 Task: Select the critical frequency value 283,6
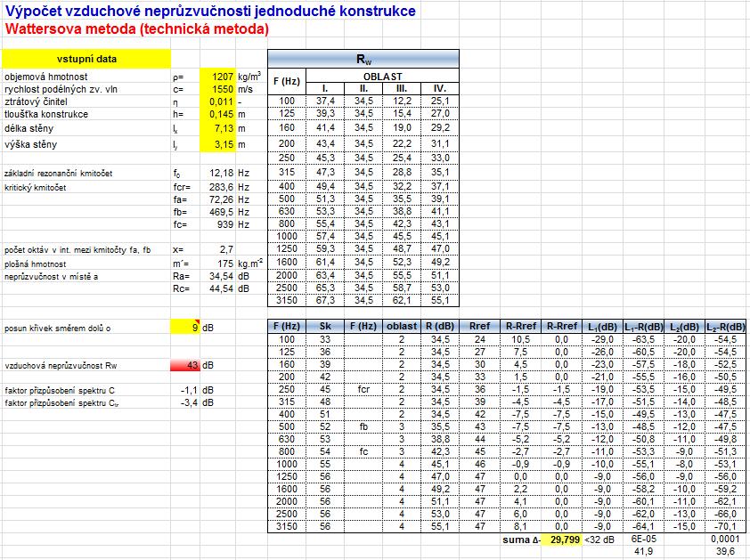[221, 187]
